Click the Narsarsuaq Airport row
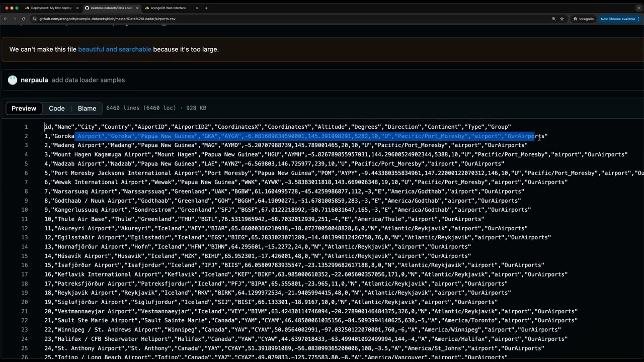This screenshot has height=362, width=644. [x=284, y=192]
